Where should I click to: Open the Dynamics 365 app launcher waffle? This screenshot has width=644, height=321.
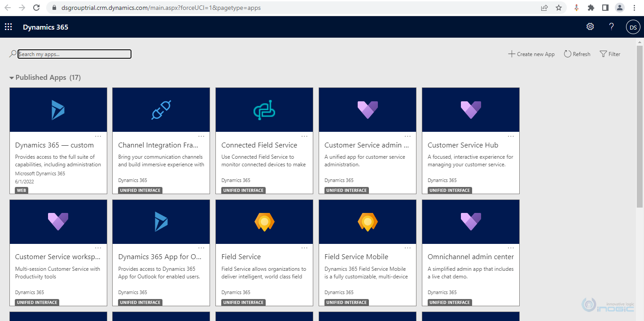coord(8,27)
